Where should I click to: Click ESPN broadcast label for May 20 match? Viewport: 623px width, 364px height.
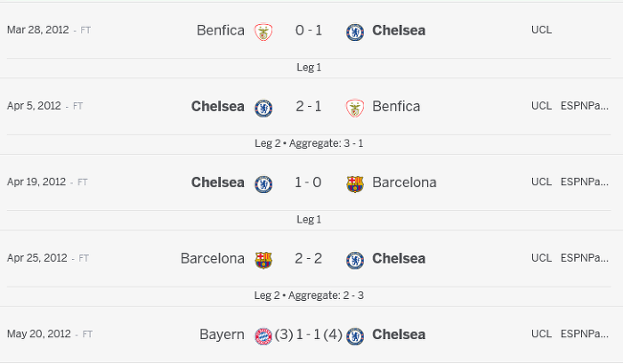coord(585,335)
